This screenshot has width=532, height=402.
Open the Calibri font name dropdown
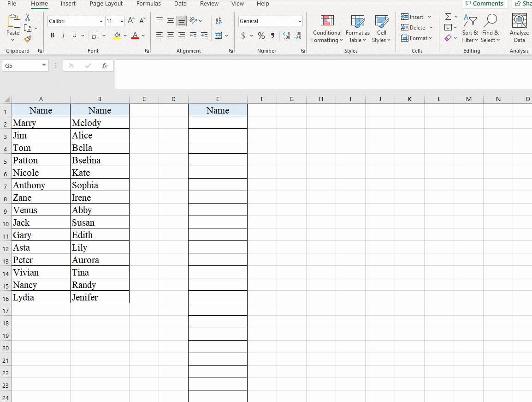click(101, 21)
